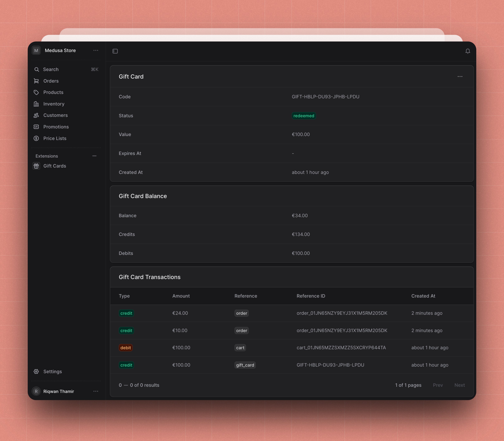Click the Next pagination button

459,385
